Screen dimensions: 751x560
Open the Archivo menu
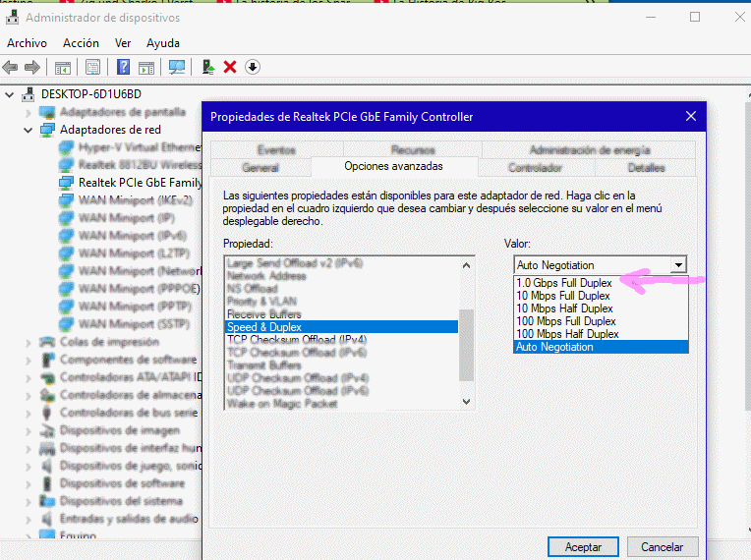[27, 43]
